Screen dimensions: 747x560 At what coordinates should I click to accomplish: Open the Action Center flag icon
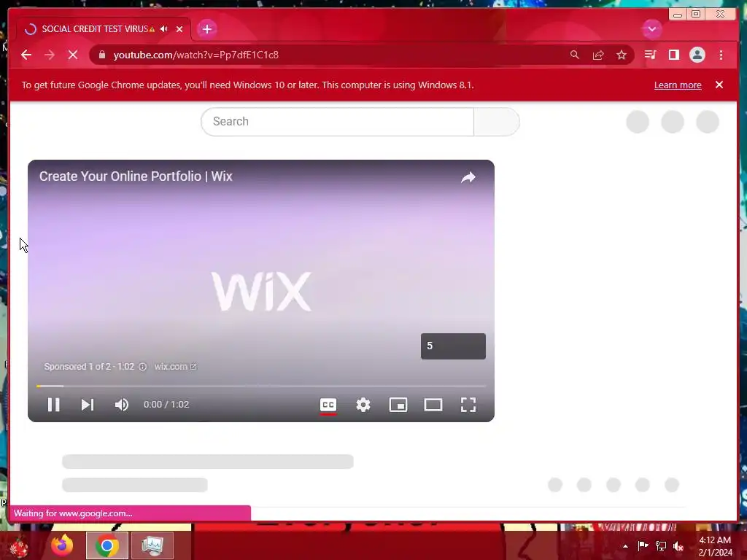click(x=643, y=545)
